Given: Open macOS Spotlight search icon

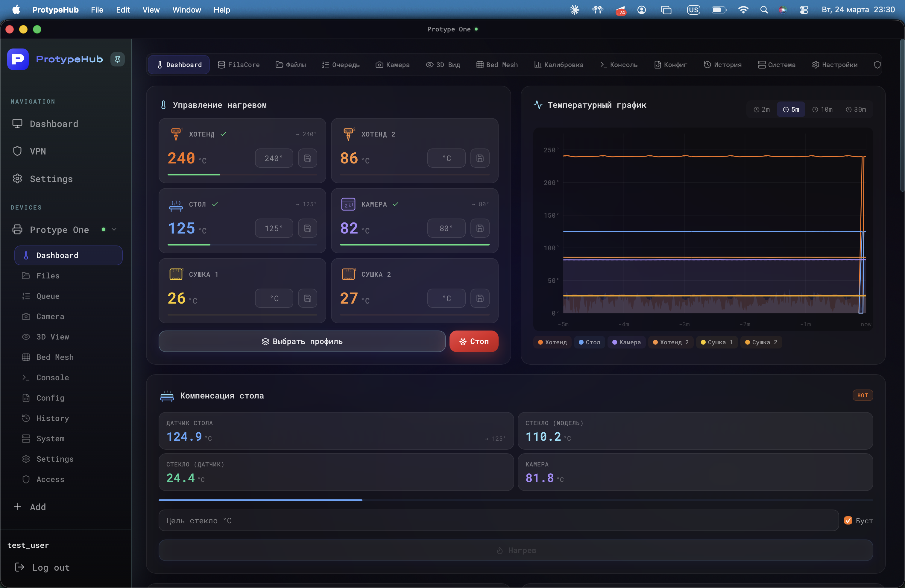Looking at the screenshot, I should 763,10.
